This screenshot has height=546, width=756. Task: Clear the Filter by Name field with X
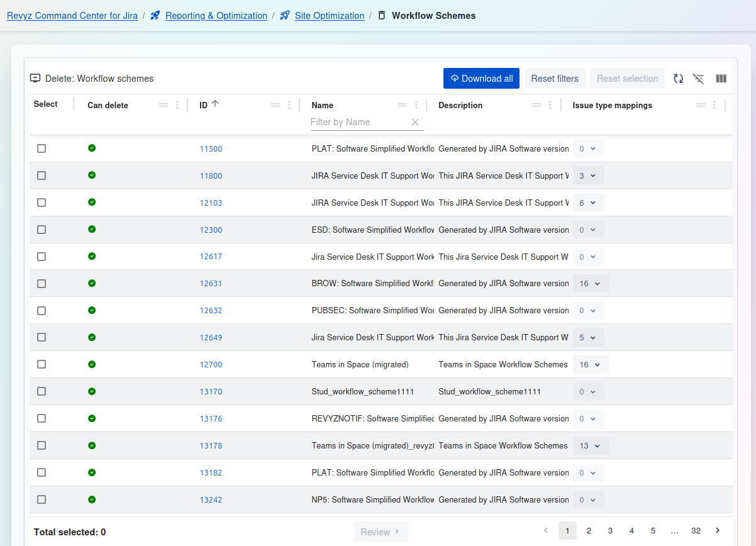click(415, 122)
